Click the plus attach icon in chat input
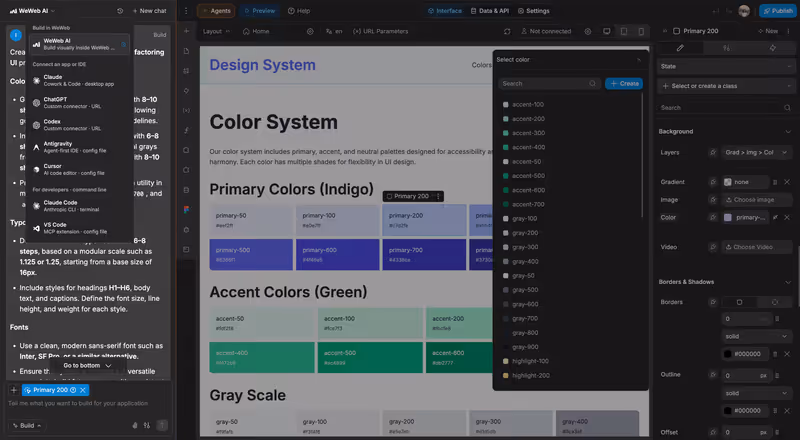This screenshot has height=440, width=800. pos(14,390)
